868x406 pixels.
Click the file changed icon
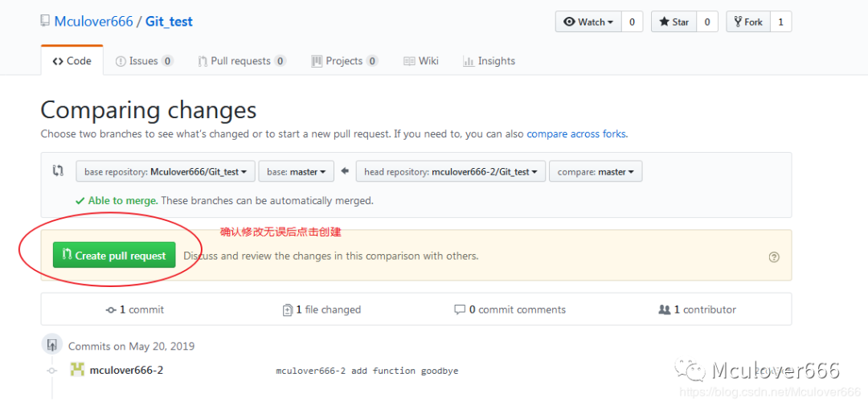pos(288,310)
